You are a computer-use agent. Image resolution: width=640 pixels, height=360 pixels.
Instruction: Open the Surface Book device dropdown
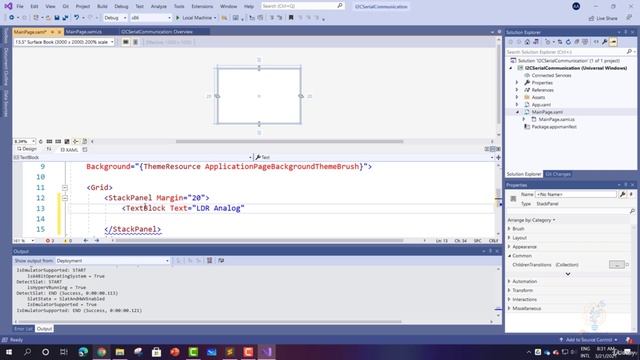click(64, 42)
